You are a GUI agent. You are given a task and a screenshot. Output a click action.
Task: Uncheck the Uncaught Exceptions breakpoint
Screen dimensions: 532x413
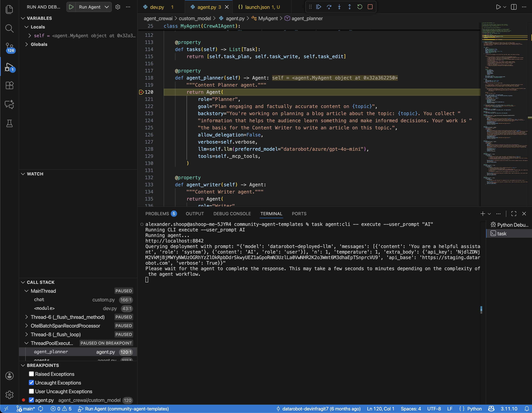click(31, 383)
